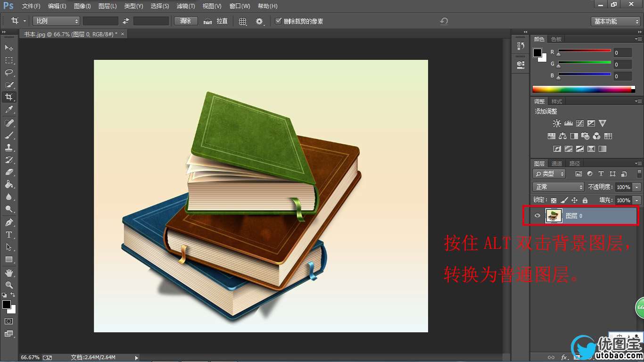Open the 文件(F) menu
Viewport: 644px width, 362px height.
[31, 6]
